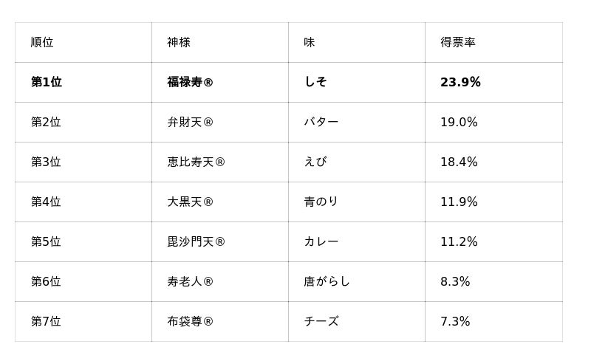Click the 19.0% cell

pyautogui.click(x=493, y=122)
